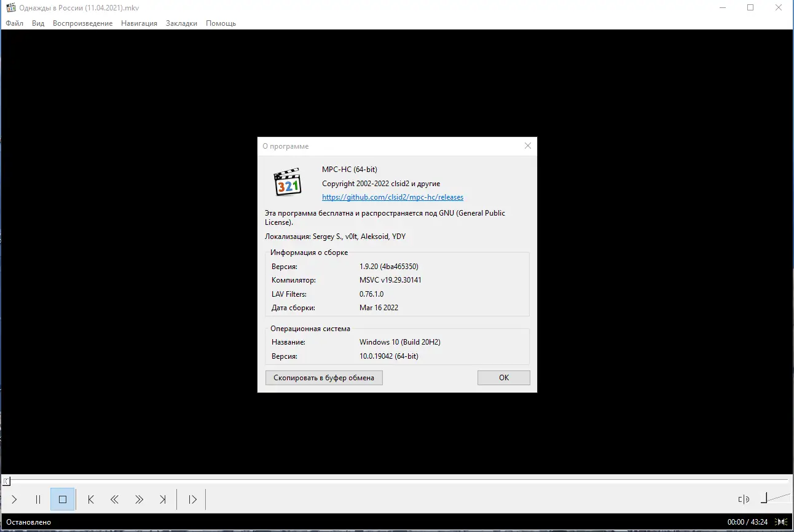Click the Pause button
794x532 pixels.
[38, 499]
